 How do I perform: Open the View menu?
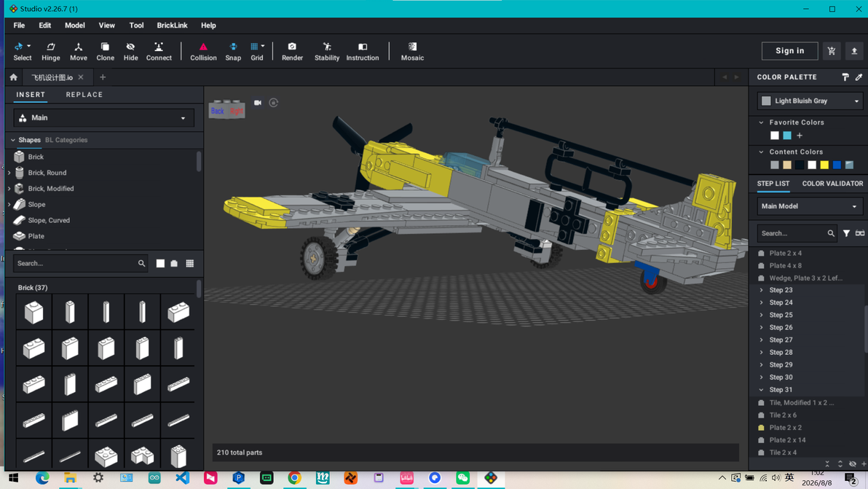[x=107, y=26]
